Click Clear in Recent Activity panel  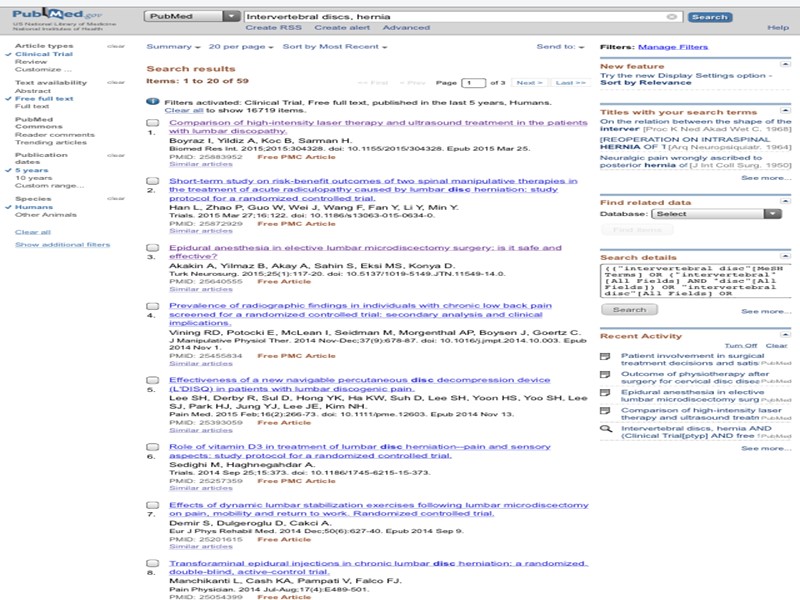click(777, 346)
